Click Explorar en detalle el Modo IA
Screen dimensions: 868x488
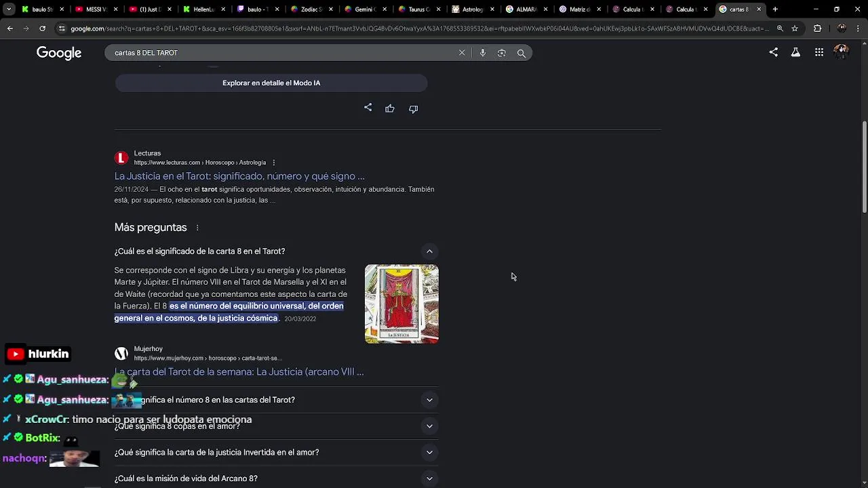pos(271,83)
